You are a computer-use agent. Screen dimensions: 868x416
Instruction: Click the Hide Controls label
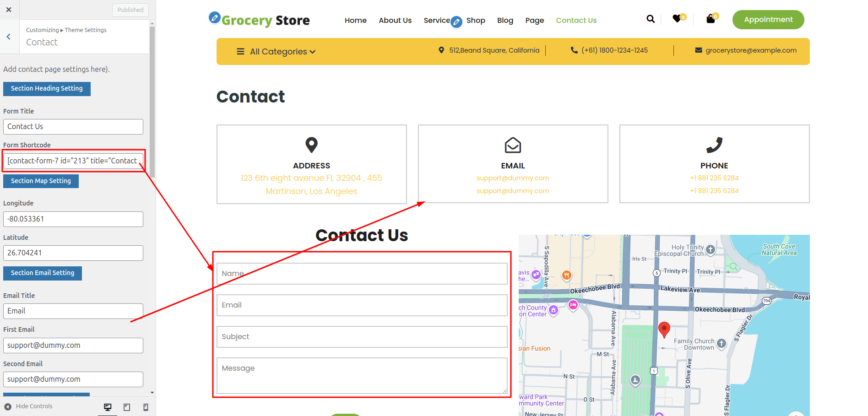pyautogui.click(x=34, y=406)
